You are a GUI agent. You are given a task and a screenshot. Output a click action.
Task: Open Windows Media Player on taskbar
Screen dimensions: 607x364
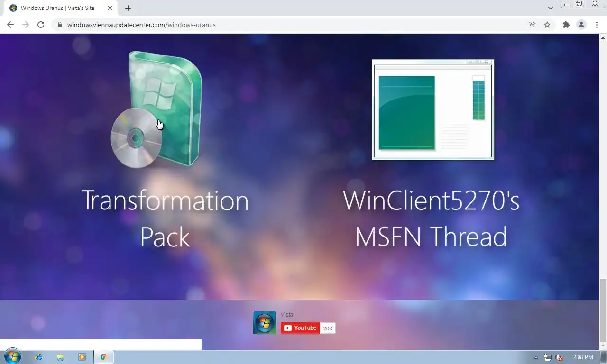[x=82, y=357]
